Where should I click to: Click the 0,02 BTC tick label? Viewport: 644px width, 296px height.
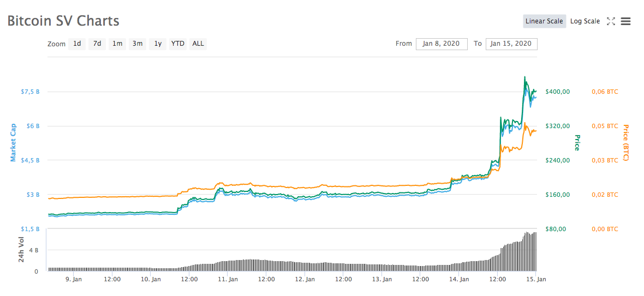click(605, 195)
